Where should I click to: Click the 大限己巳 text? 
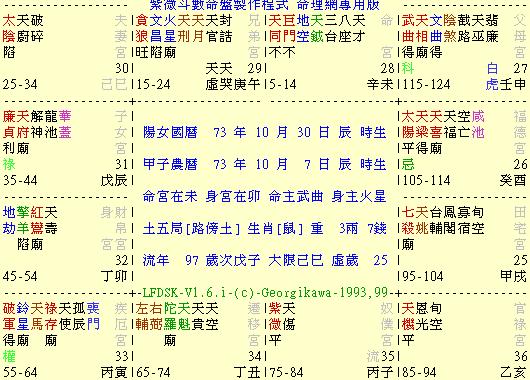coord(296,260)
